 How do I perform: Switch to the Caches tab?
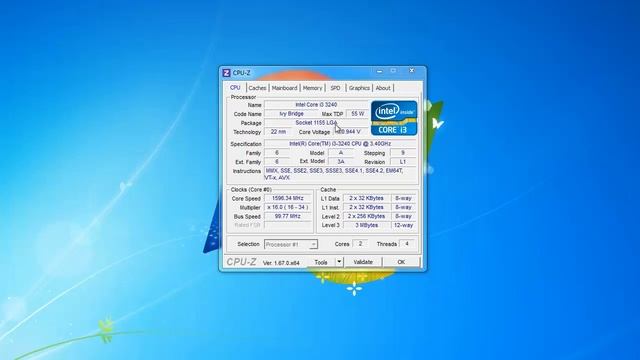tap(257, 88)
